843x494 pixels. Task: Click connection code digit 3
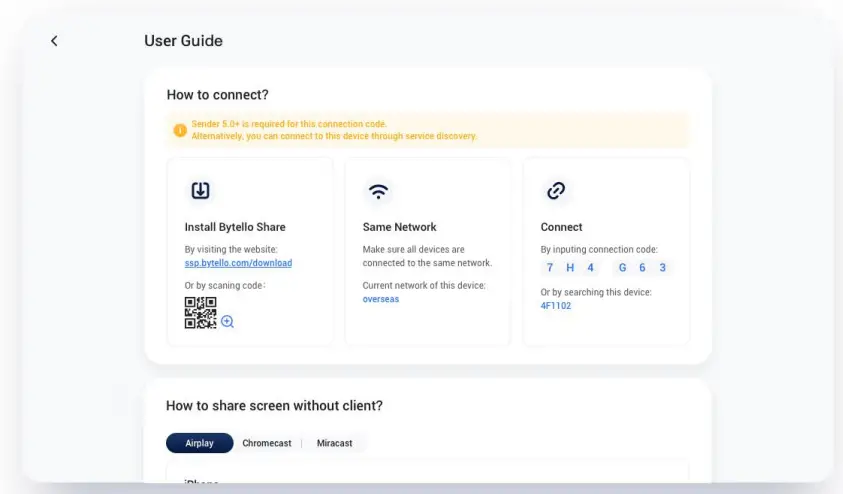[662, 267]
